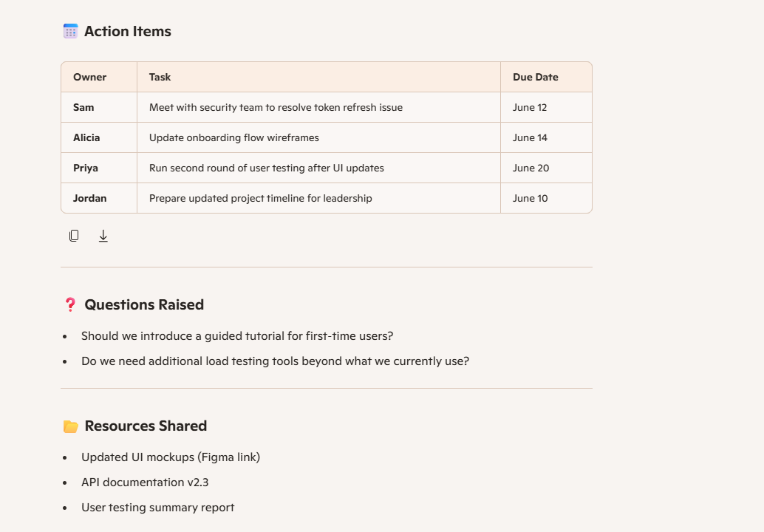This screenshot has width=764, height=532.
Task: Click the project timeline for leadership task
Action: pos(318,198)
